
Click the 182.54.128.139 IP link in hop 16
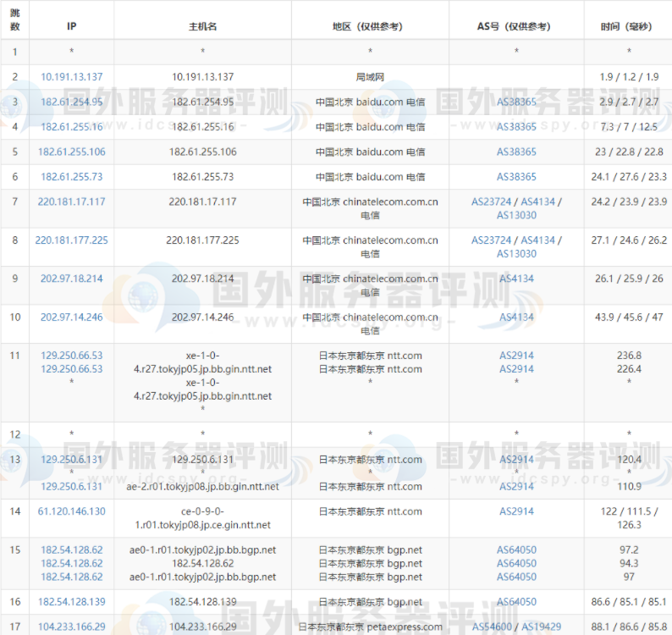click(x=72, y=602)
